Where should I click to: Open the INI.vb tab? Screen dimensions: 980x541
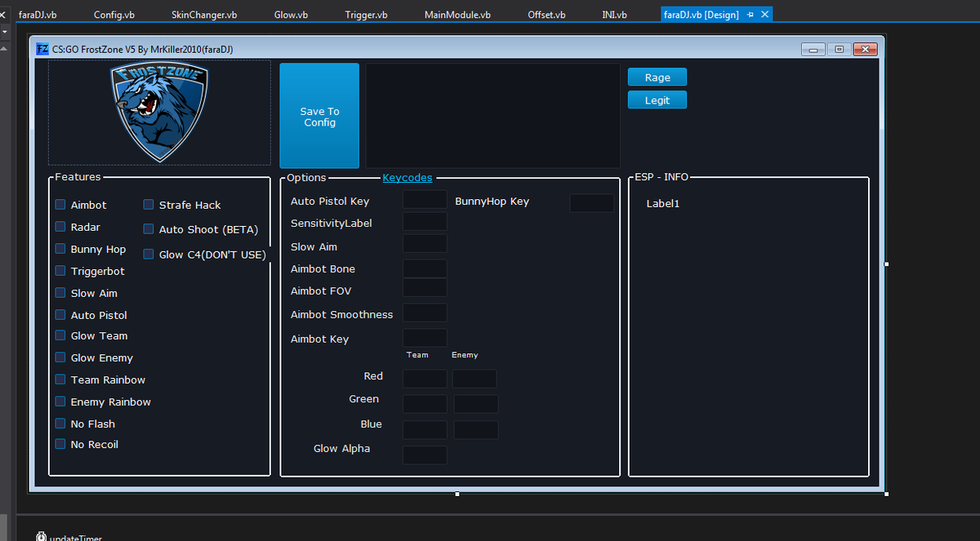[x=614, y=15]
